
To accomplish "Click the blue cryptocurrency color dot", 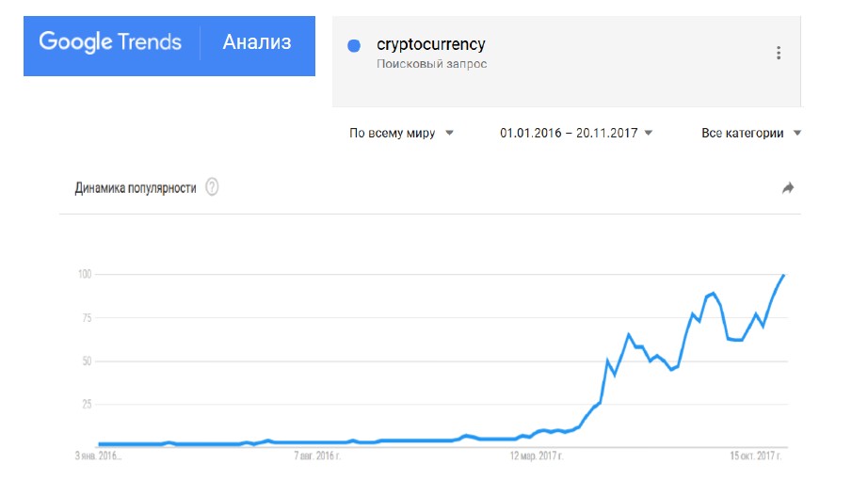I will click(x=354, y=46).
